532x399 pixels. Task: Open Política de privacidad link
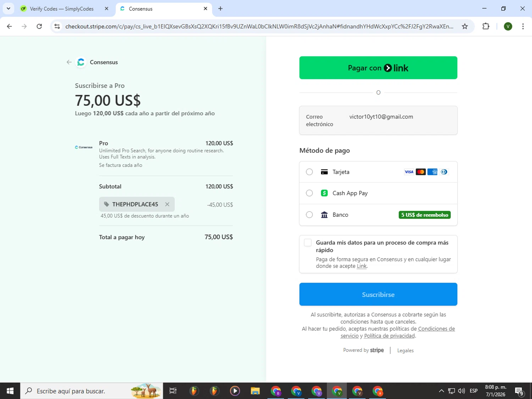[x=389, y=336]
